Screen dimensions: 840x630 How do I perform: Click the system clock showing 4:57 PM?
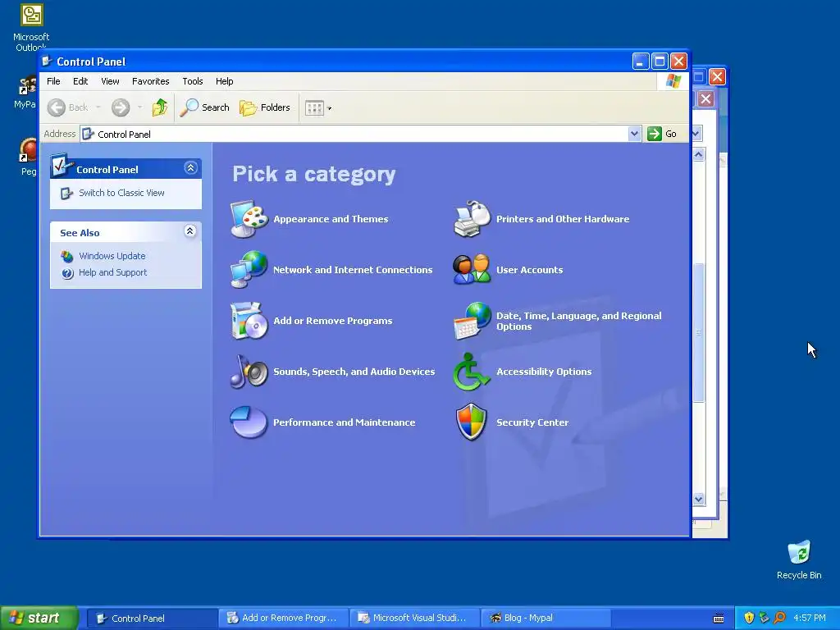tap(810, 618)
